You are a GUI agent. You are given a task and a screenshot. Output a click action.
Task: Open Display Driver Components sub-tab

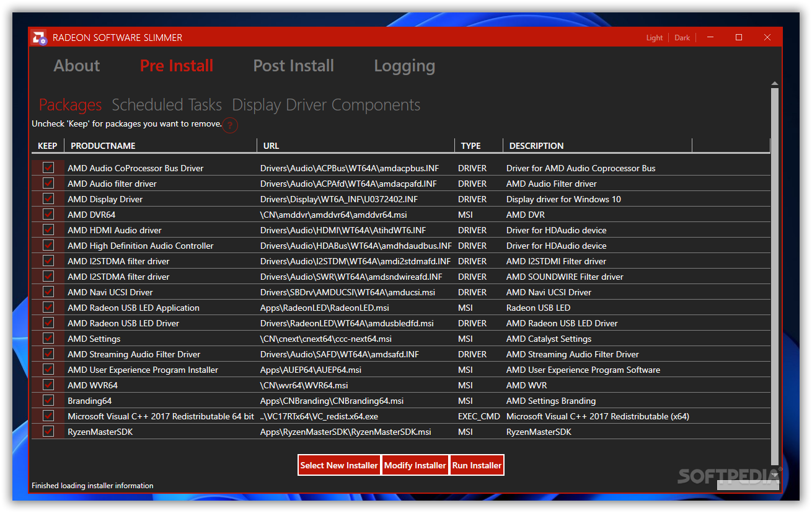click(326, 105)
